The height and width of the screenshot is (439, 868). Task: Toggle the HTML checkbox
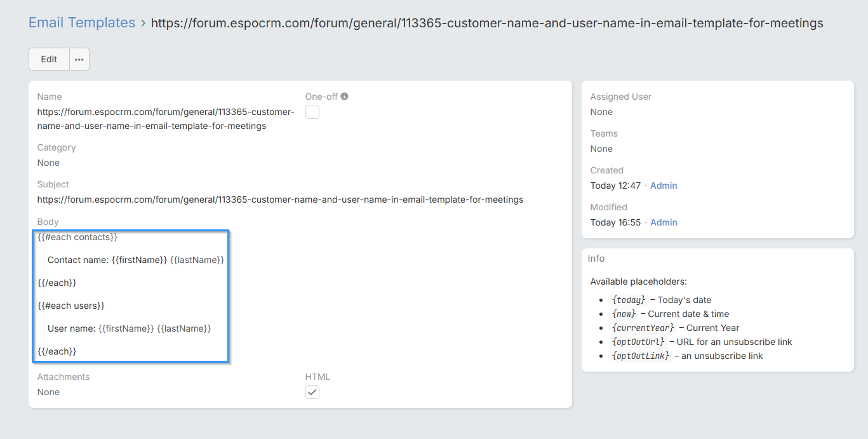312,393
